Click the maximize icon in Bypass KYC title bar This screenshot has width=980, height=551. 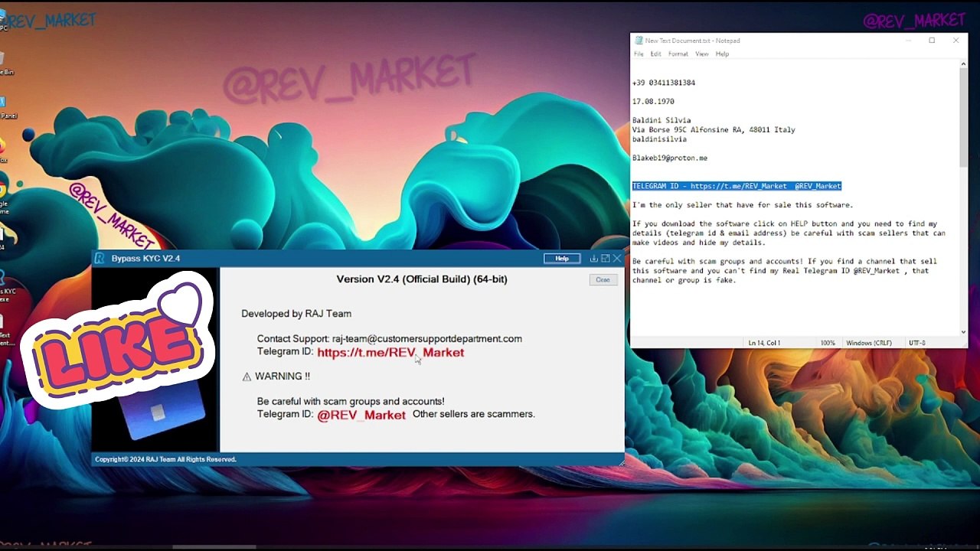point(605,259)
